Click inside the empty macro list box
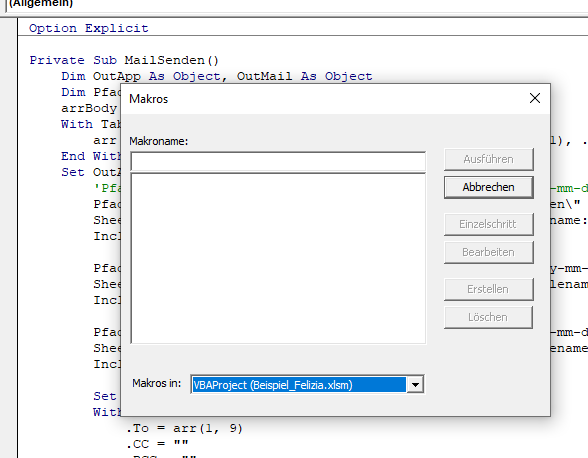The width and height of the screenshot is (588, 458). click(x=278, y=258)
